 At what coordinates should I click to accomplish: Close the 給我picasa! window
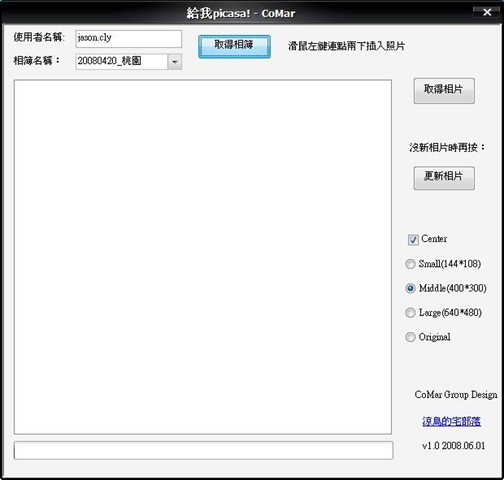pyautogui.click(x=487, y=12)
